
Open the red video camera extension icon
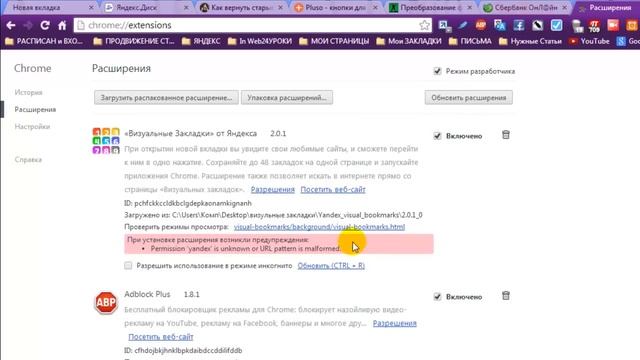[x=613, y=25]
